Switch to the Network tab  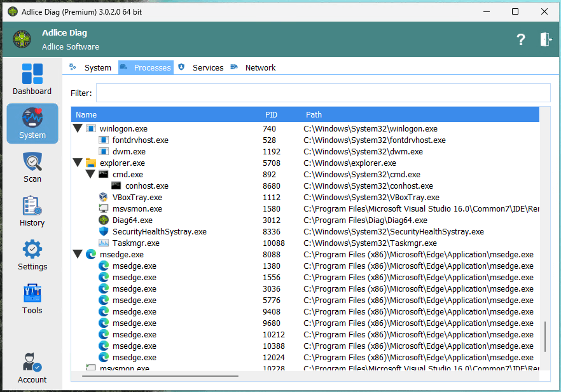260,67
